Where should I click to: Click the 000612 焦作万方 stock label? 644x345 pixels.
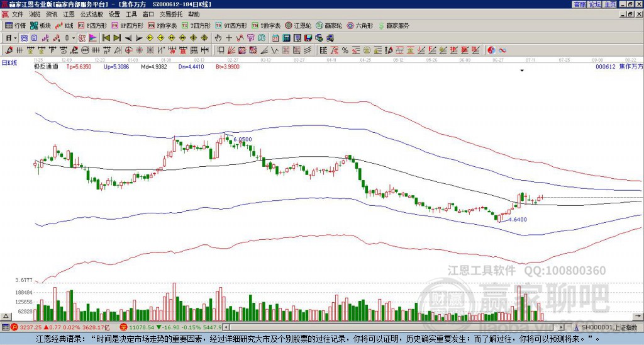coord(619,67)
